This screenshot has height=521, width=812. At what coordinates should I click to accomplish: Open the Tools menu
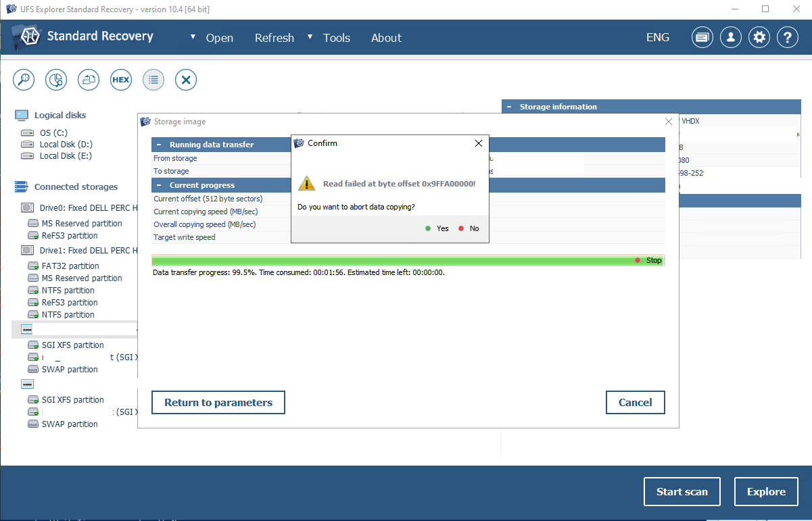[x=337, y=38]
